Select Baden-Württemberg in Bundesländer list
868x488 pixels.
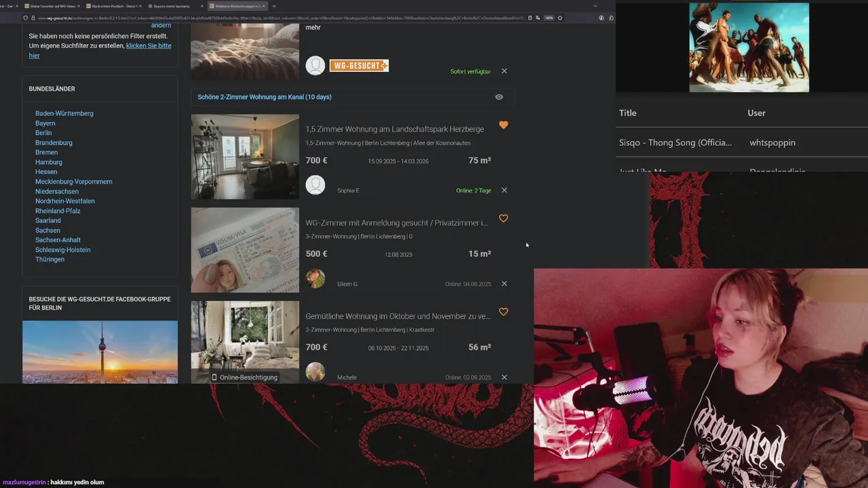tap(64, 113)
